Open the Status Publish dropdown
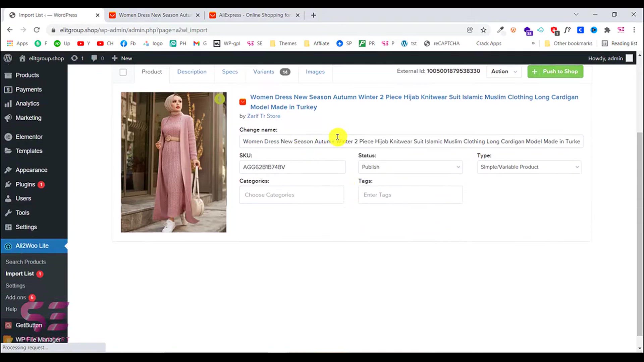 [x=411, y=167]
